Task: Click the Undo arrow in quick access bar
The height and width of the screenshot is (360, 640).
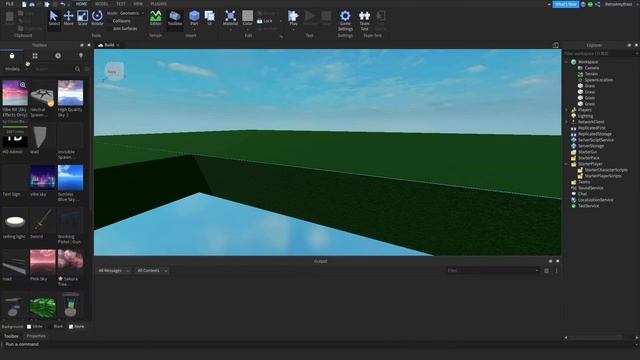Action: click(x=62, y=4)
